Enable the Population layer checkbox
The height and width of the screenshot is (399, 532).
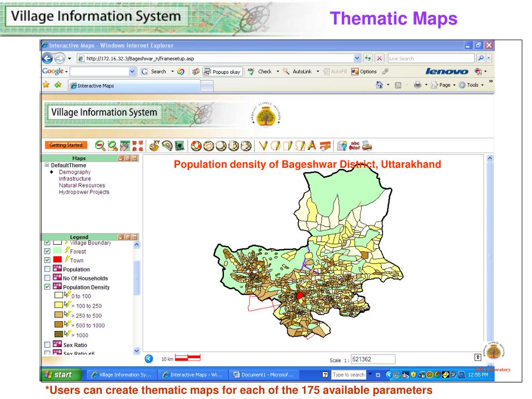click(47, 269)
